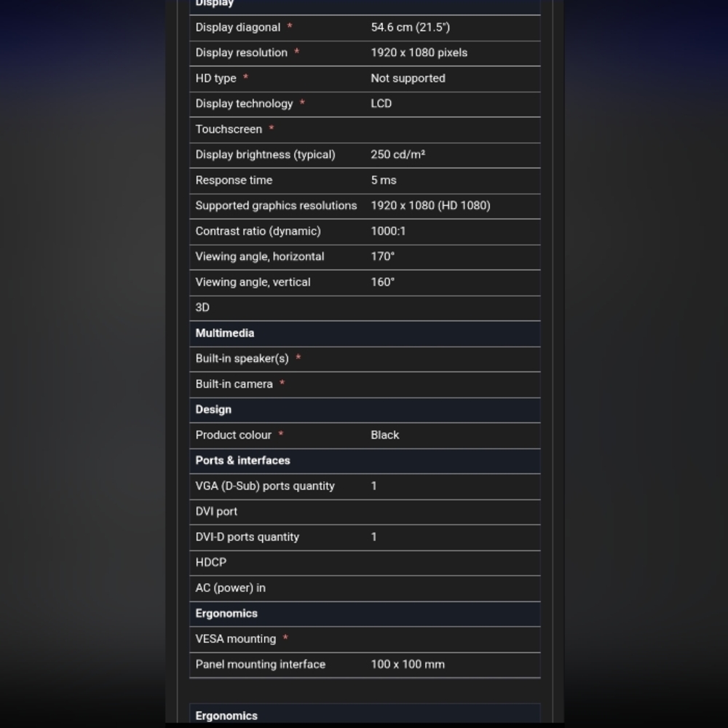Click asterisk next to VESA mounting
The image size is (728, 728).
tap(285, 638)
